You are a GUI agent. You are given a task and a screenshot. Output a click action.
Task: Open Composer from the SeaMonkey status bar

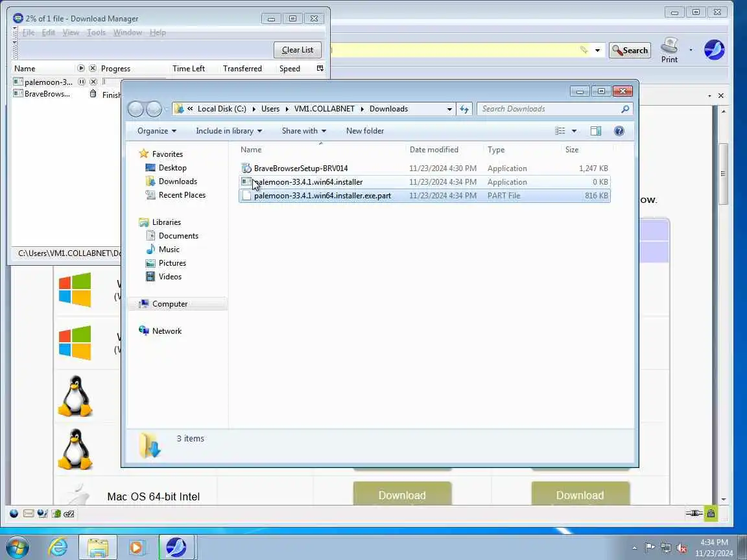tap(42, 513)
